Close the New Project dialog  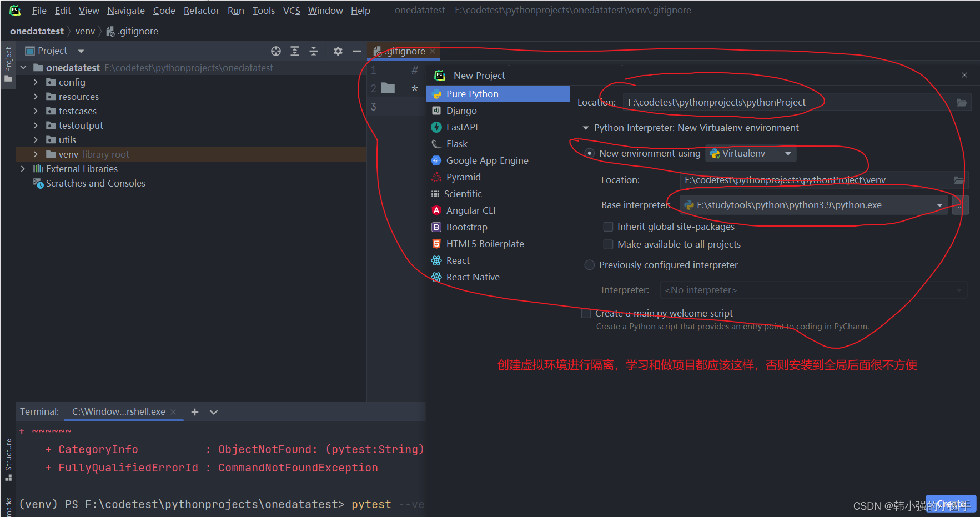964,75
